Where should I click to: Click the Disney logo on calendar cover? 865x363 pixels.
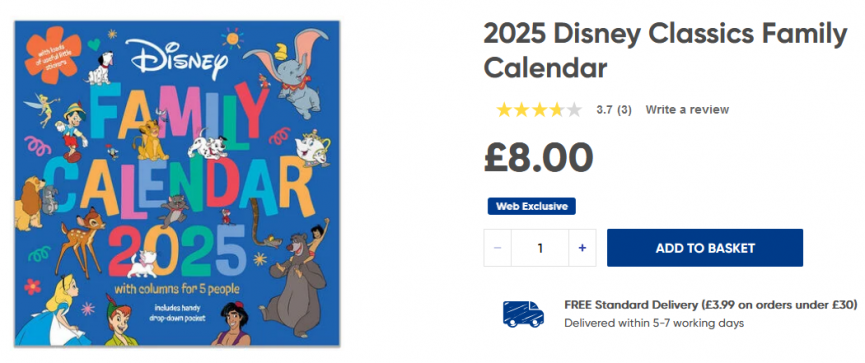pos(177,57)
